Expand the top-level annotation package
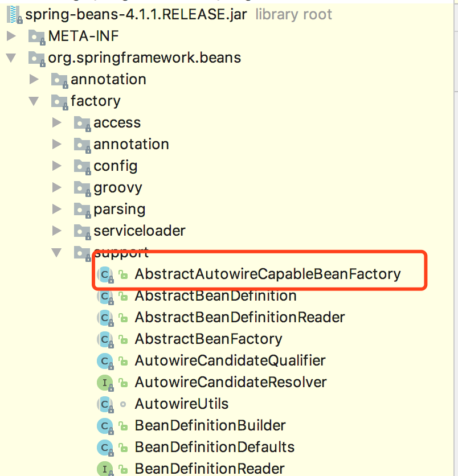Image resolution: width=458 pixels, height=476 pixels. 34,80
